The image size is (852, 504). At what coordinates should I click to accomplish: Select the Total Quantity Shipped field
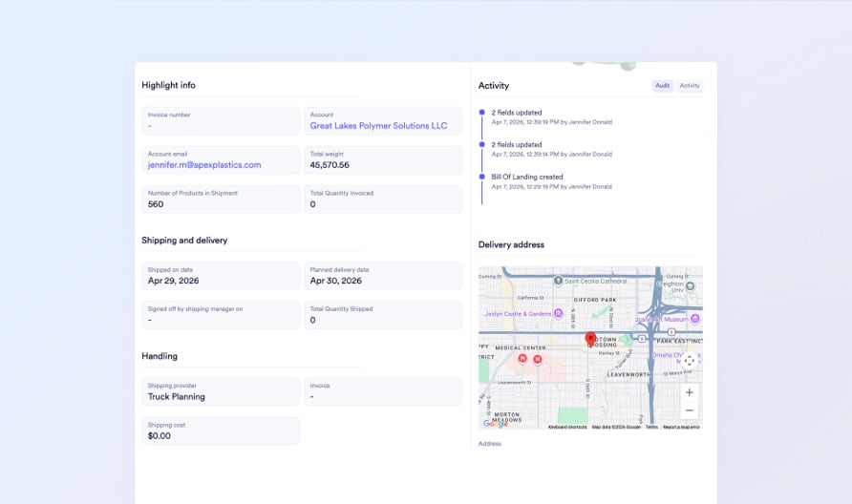(383, 315)
